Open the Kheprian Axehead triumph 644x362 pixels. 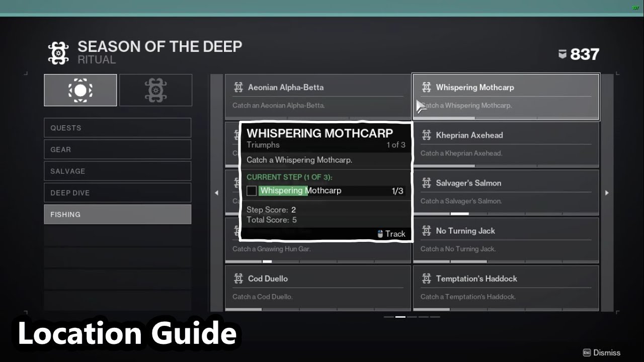[x=506, y=144]
